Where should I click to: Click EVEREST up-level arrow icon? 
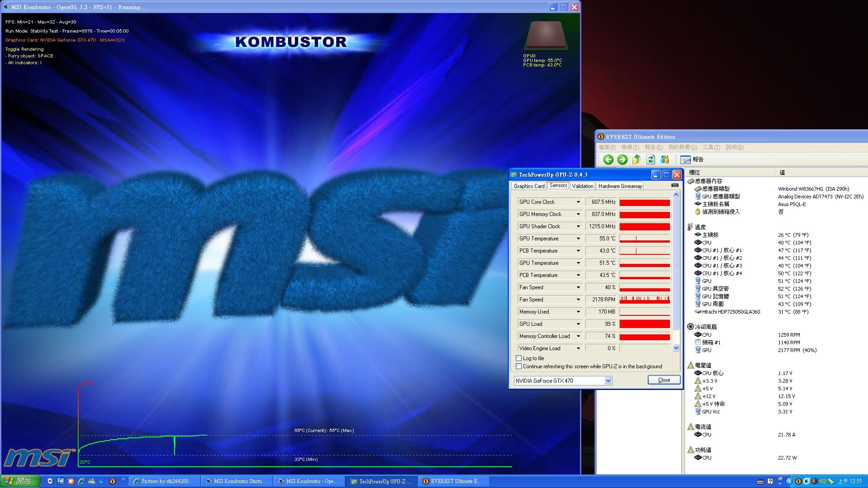tap(637, 160)
